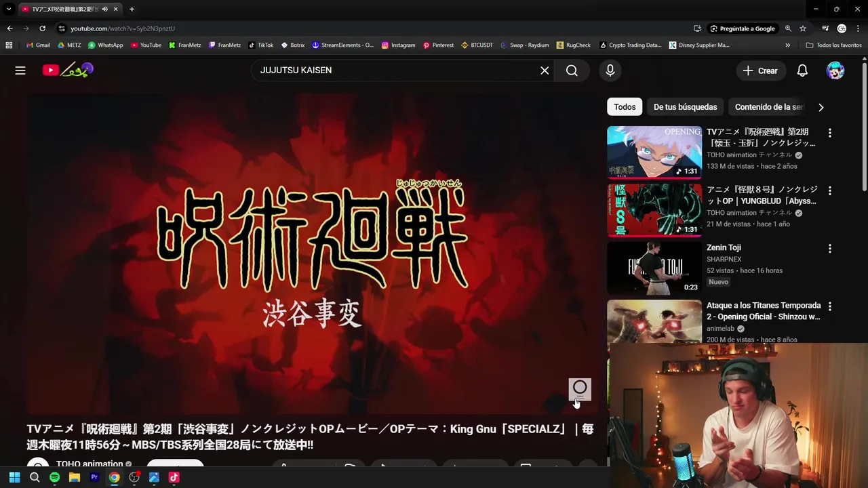868x488 pixels.
Task: Open options for 懐玉・玉折 video
Action: tap(829, 133)
